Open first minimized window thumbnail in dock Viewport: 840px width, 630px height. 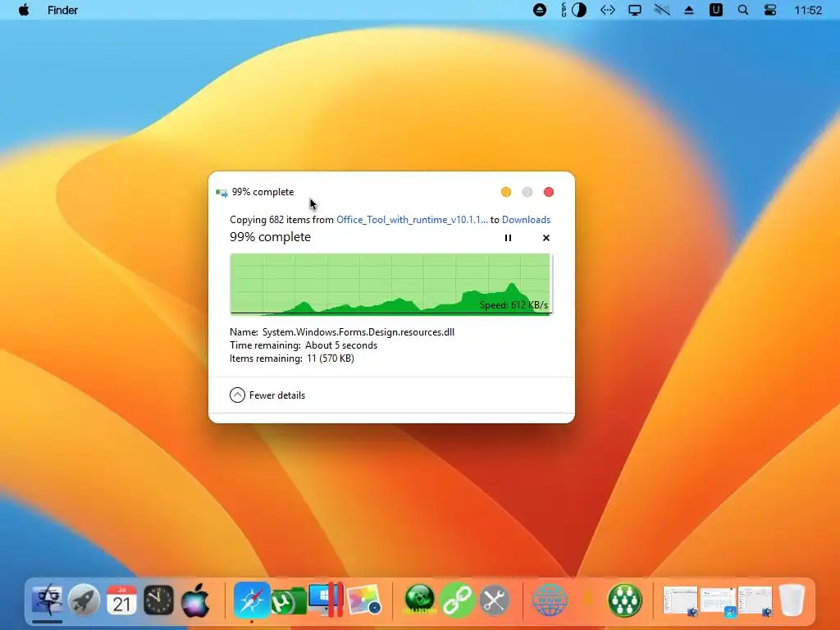(x=681, y=600)
